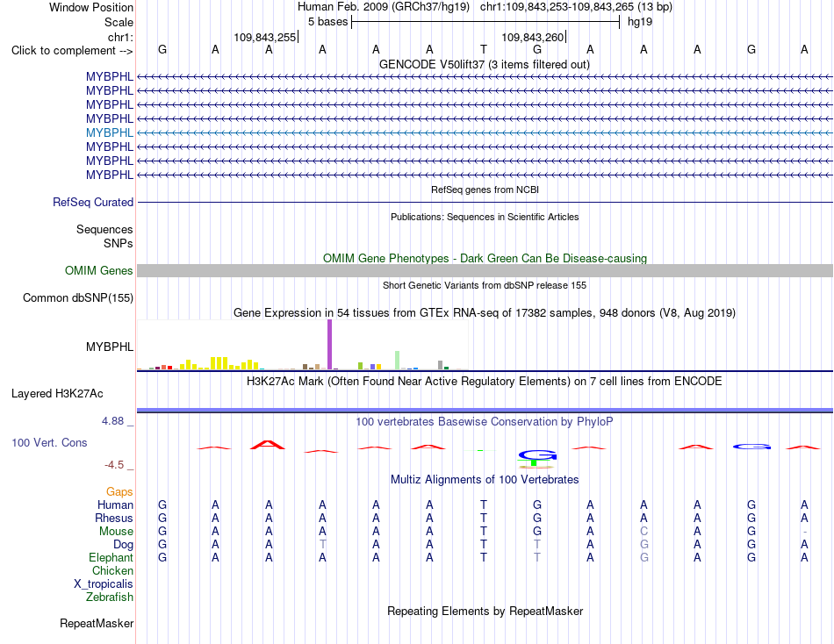This screenshot has width=834, height=644.
Task: Click the Layered H3K27Ac label
Action: [x=57, y=394]
